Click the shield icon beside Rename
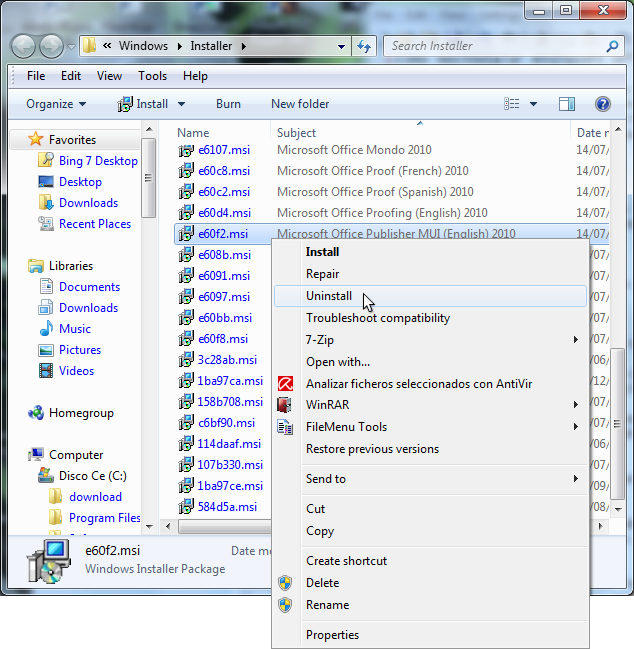 (285, 605)
